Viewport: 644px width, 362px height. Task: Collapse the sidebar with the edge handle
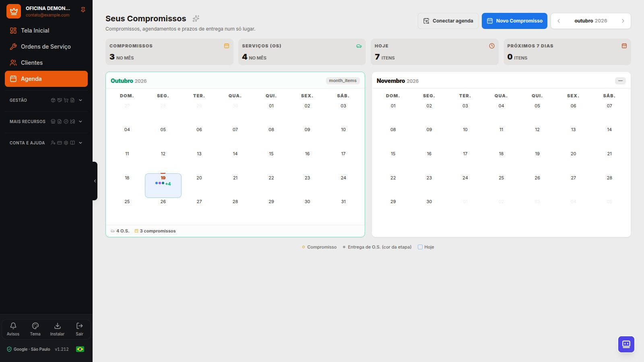95,181
